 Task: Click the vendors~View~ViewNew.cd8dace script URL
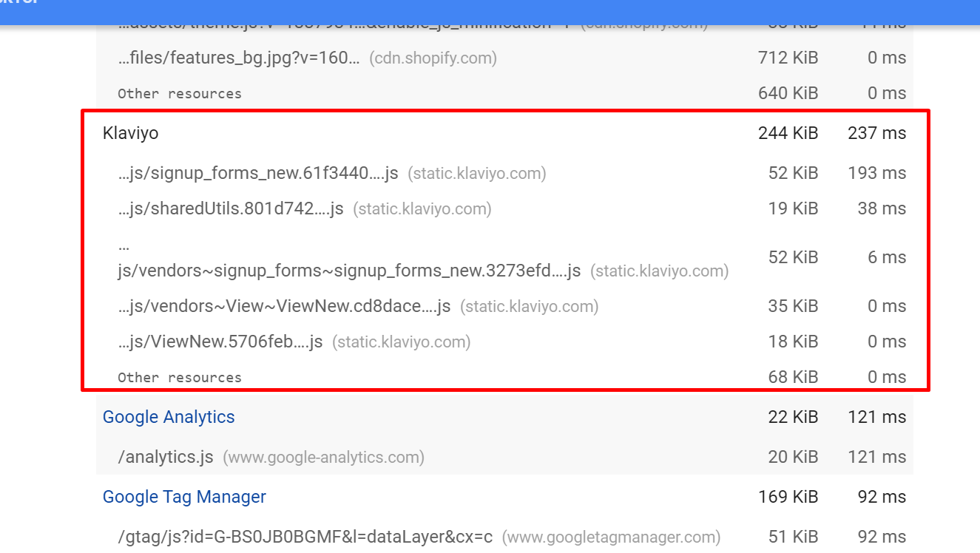284,306
